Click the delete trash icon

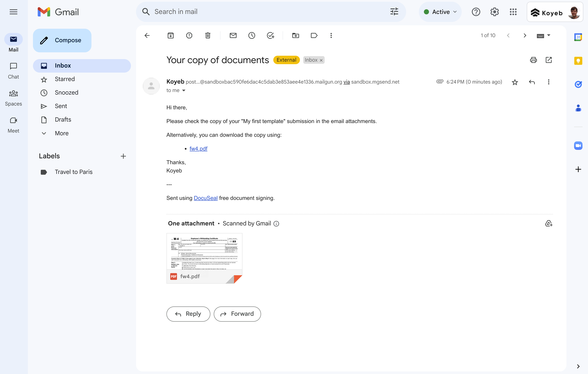coord(208,35)
